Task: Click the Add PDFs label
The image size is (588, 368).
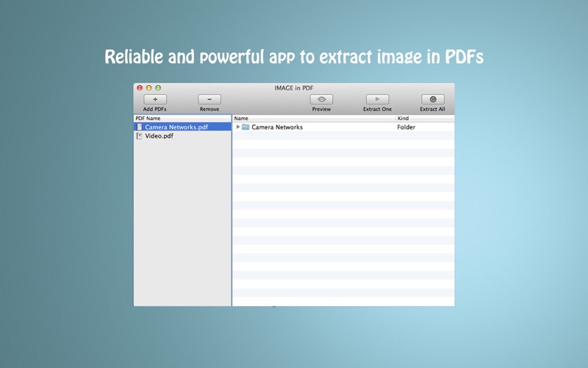Action: (154, 109)
